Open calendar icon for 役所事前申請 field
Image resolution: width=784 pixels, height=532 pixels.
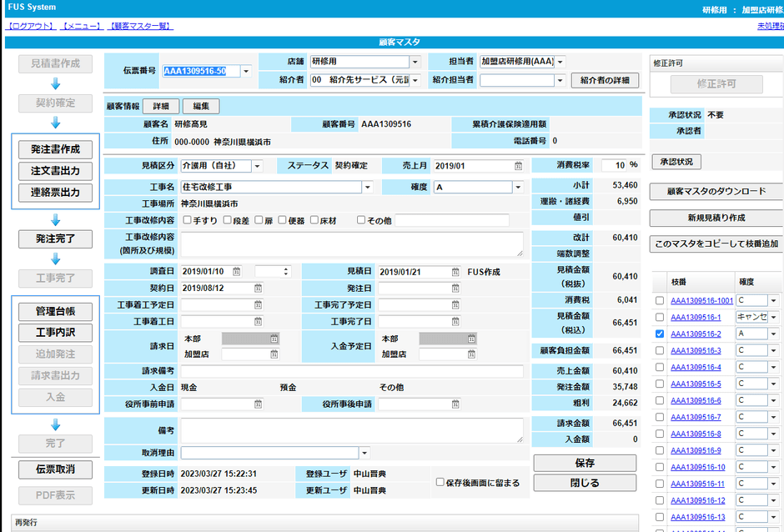(256, 404)
